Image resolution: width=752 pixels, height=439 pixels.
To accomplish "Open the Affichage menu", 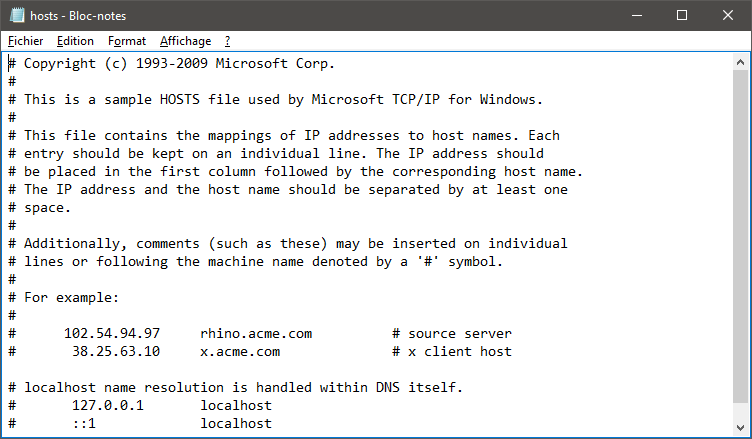I will tap(185, 41).
